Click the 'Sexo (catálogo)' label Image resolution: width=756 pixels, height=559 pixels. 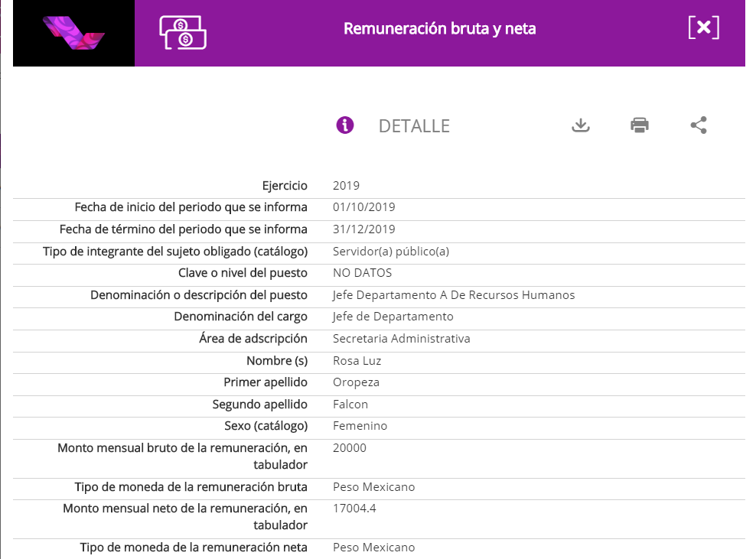click(266, 426)
